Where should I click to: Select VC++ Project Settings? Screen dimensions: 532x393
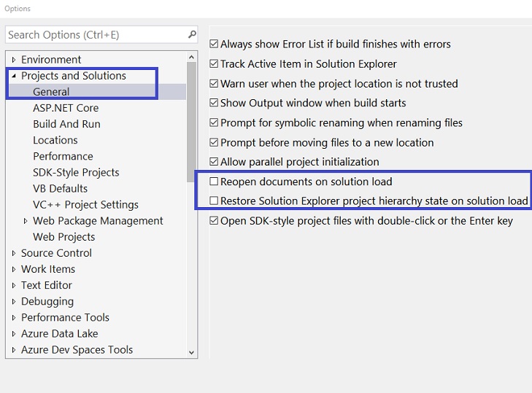click(85, 205)
